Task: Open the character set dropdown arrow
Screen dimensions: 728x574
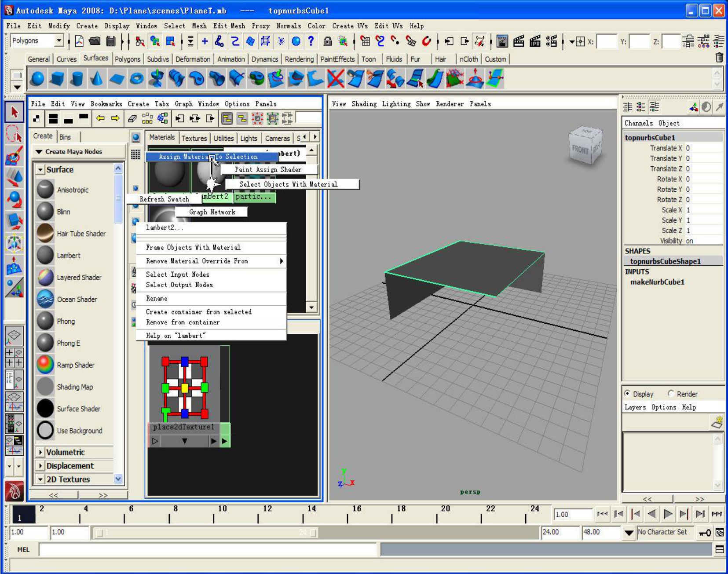Action: (x=629, y=533)
